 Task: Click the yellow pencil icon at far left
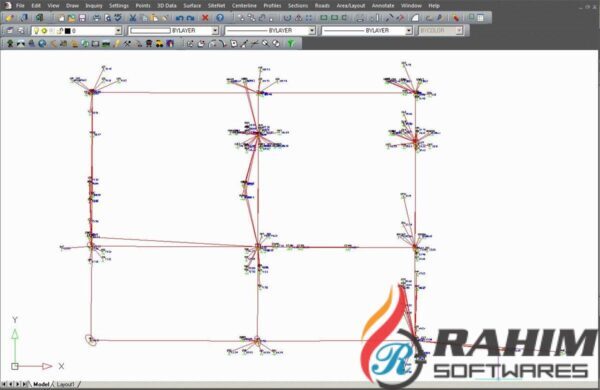pos(9,18)
